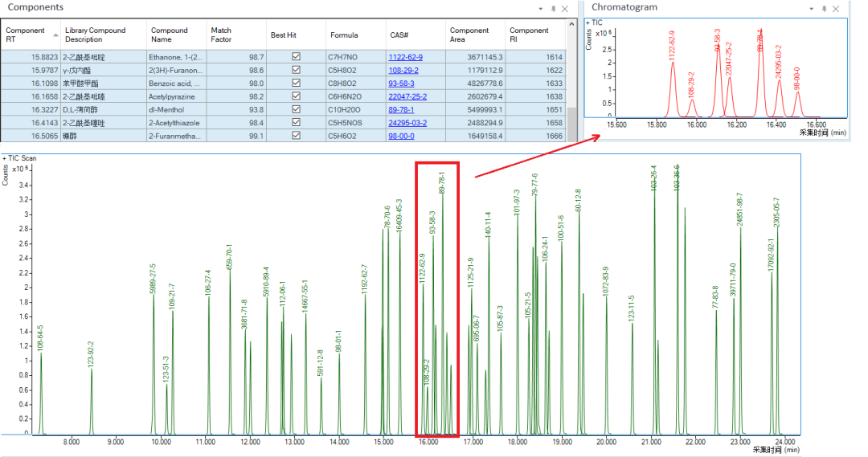868x457 pixels.
Task: Click the sort arrow in Component RT header
Action: 55,35
